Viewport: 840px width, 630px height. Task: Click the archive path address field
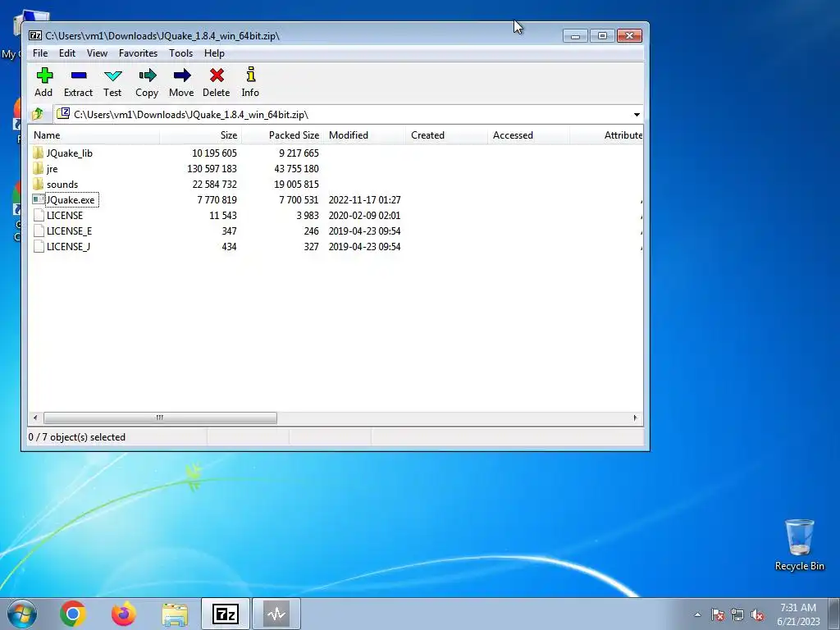click(x=343, y=115)
